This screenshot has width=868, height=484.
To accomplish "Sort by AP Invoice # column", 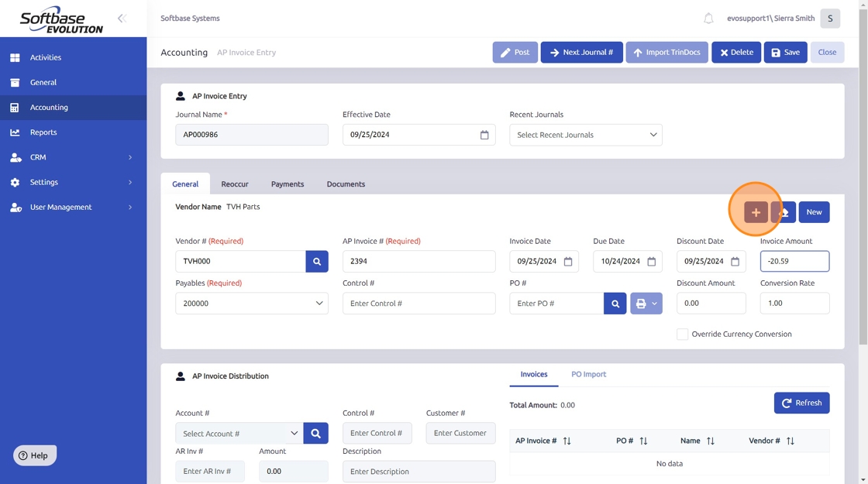I will pos(567,441).
